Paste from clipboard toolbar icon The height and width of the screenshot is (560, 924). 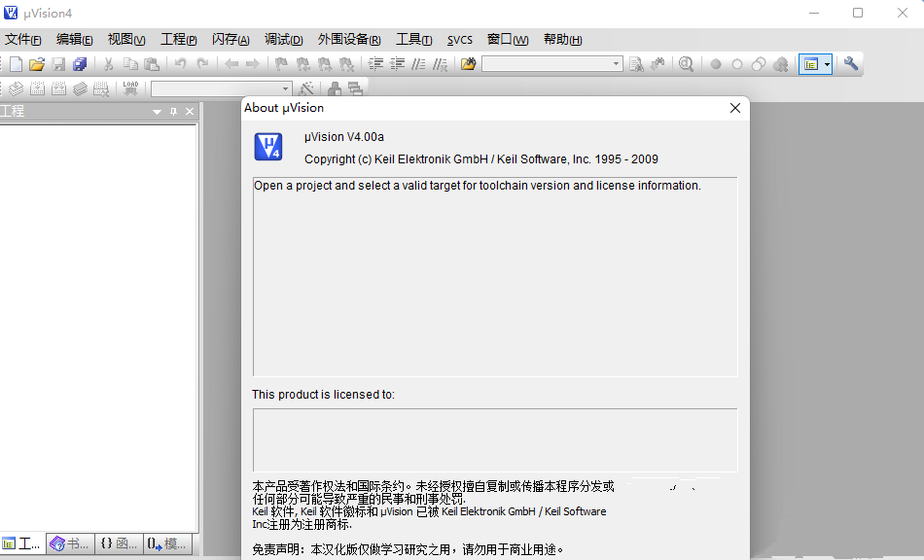152,64
